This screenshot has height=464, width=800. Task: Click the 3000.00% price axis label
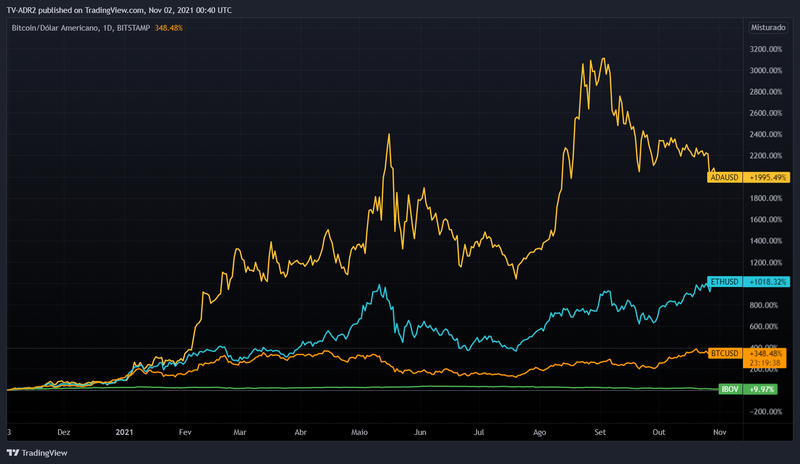766,70
